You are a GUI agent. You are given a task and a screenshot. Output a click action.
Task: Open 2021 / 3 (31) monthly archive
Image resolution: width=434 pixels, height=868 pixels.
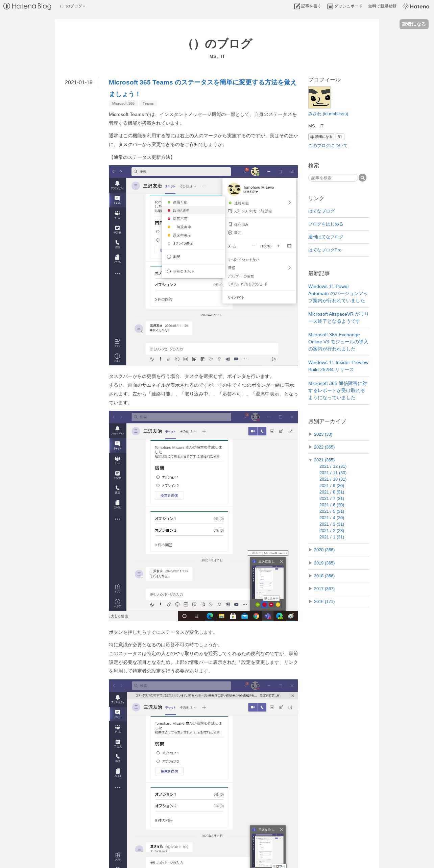[x=332, y=524]
